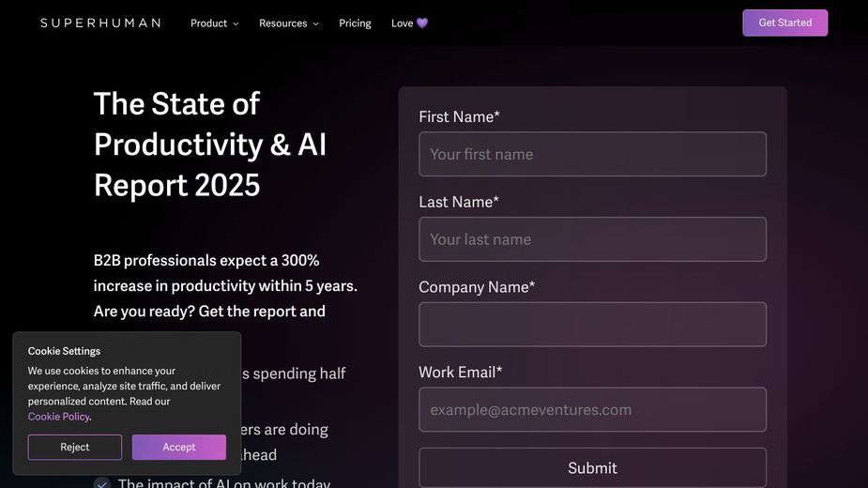Focus the Your last name field
Image resolution: width=868 pixels, height=488 pixels.
592,239
